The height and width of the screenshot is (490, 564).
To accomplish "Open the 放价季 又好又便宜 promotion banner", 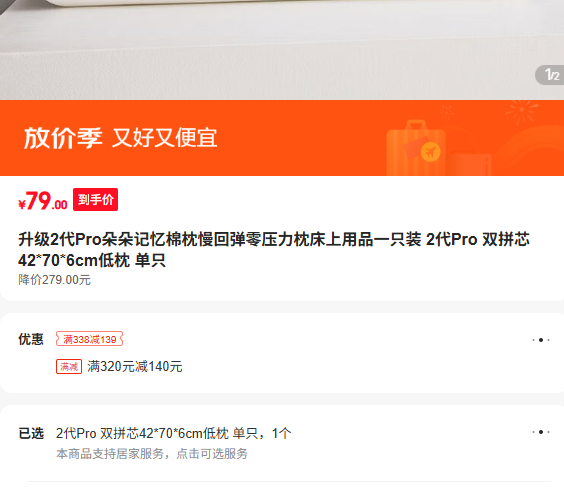I will 282,138.
